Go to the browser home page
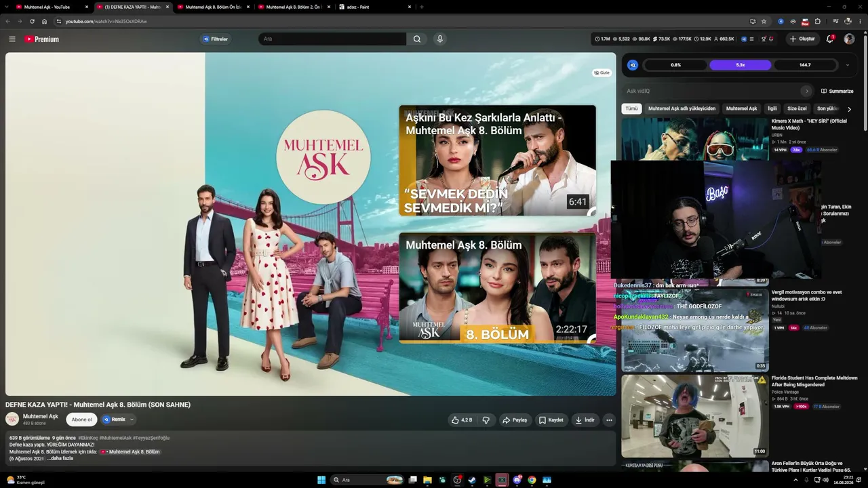Image resolution: width=868 pixels, height=488 pixels. coord(45,21)
